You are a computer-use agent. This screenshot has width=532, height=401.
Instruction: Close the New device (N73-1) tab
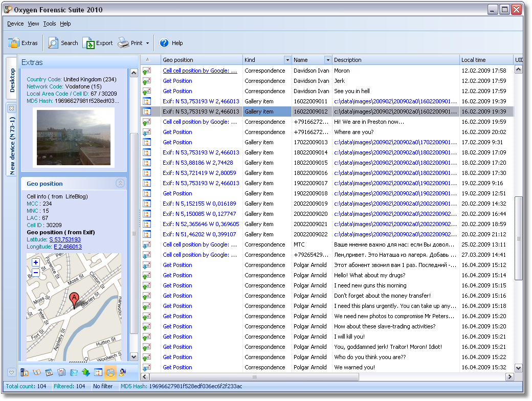pos(11,108)
